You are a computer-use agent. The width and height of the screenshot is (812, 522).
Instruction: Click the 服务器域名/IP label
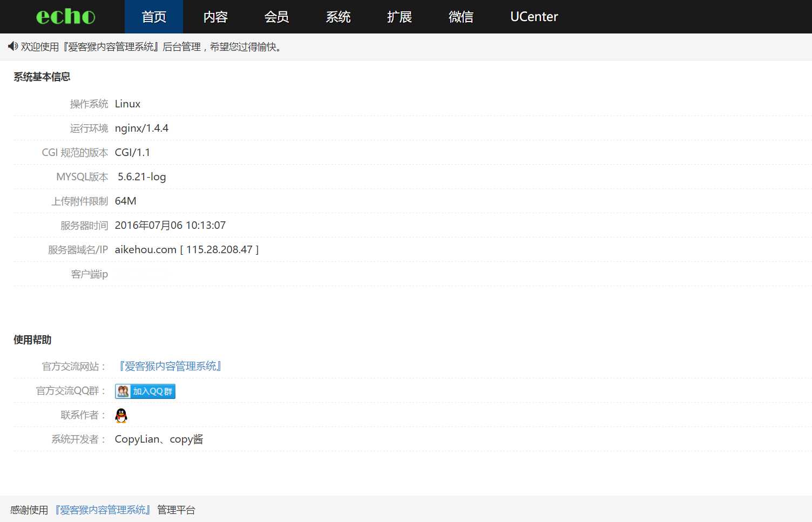(78, 249)
